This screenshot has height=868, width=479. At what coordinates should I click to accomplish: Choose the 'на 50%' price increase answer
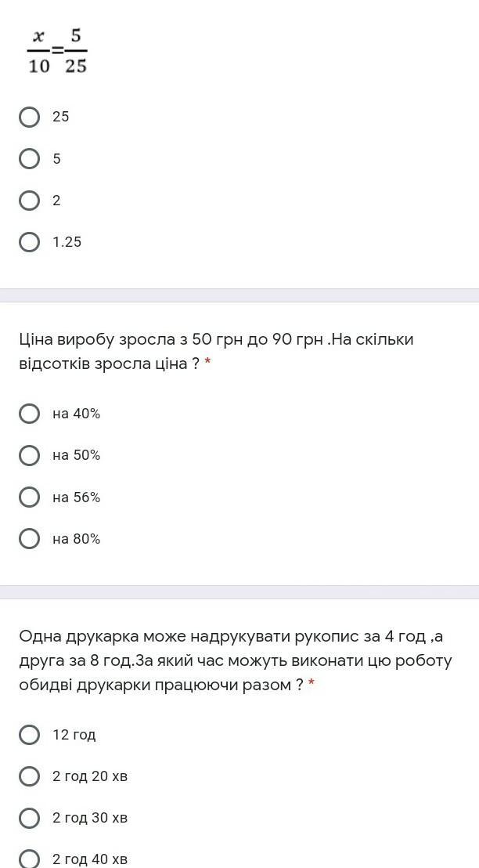(29, 456)
